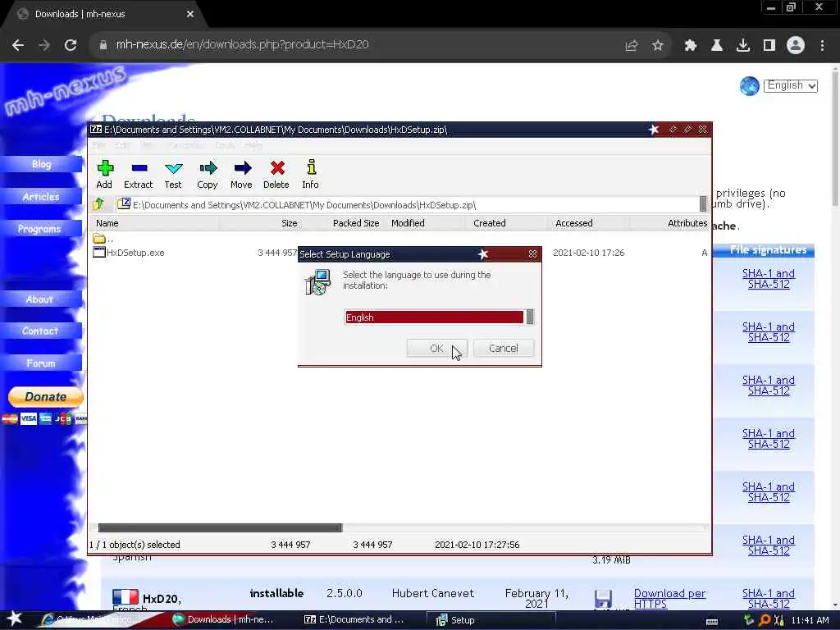Click the 11:41 AM taskbar clock
This screenshot has height=630, width=840.
[810, 620]
